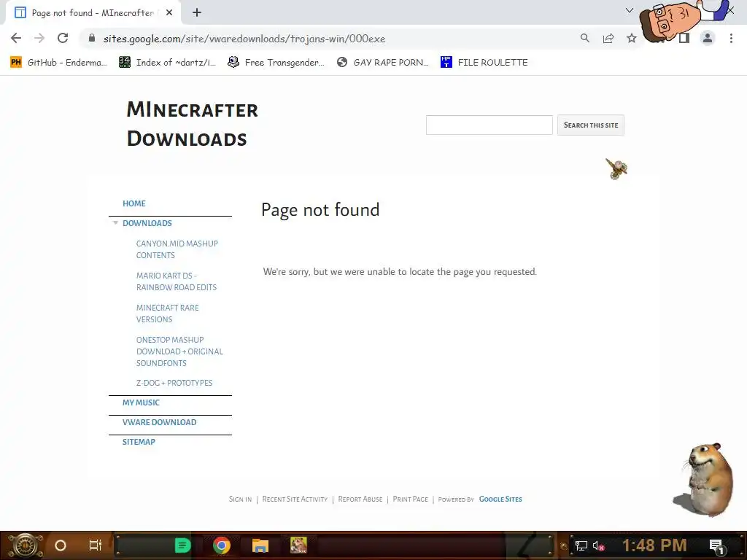Open Index of ~dartz bookmark
The width and height of the screenshot is (747, 560).
[x=168, y=63]
